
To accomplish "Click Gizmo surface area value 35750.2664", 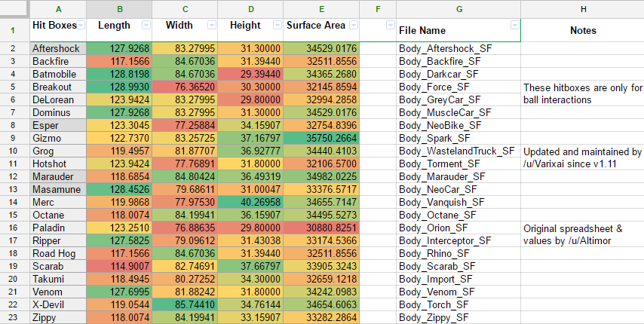I will pyautogui.click(x=321, y=138).
